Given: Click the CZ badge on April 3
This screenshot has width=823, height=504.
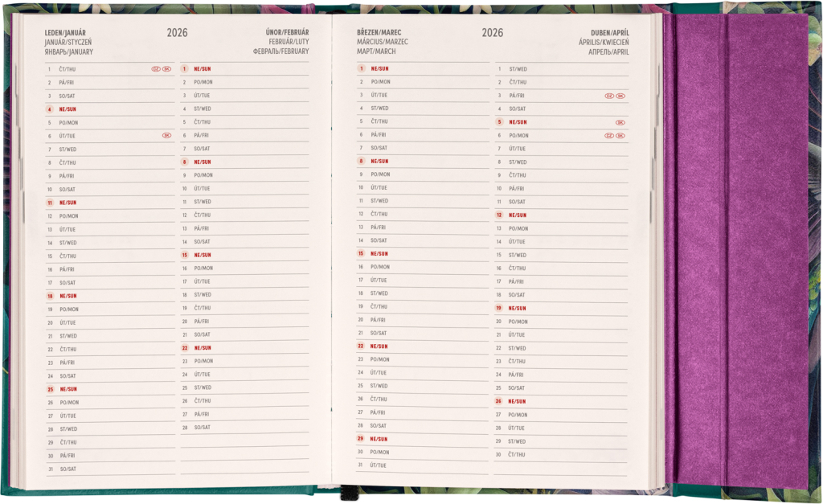Looking at the screenshot, I should pos(609,96).
